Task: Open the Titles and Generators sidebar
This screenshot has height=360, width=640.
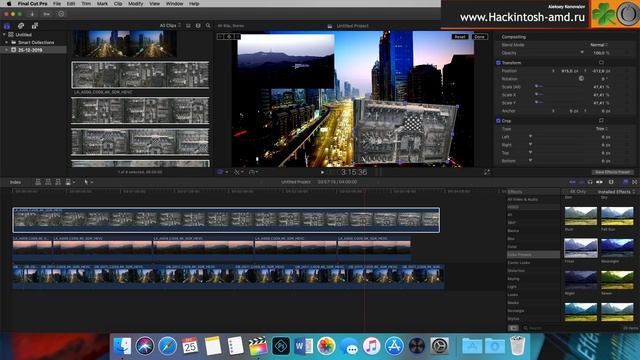Action: (35, 26)
